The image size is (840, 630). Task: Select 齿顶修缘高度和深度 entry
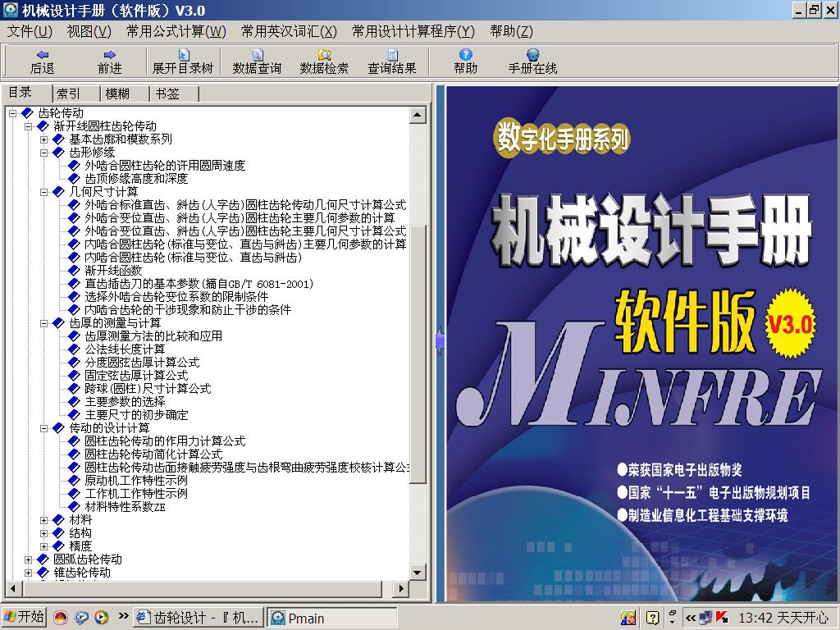[x=137, y=178]
